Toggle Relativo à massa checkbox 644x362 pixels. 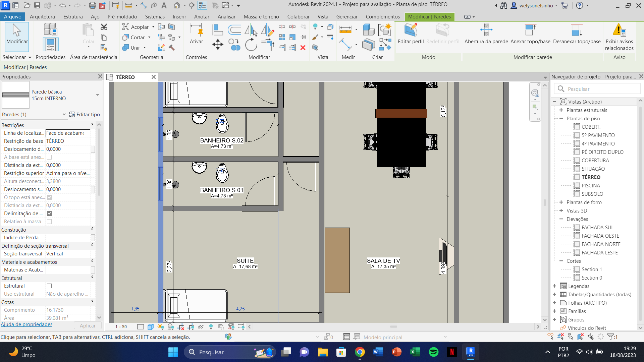click(49, 222)
